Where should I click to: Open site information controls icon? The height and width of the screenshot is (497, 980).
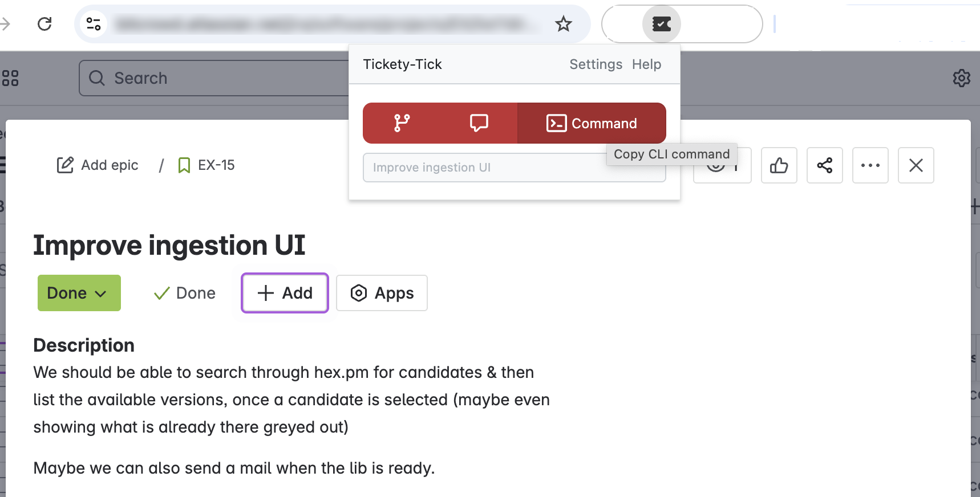93,24
